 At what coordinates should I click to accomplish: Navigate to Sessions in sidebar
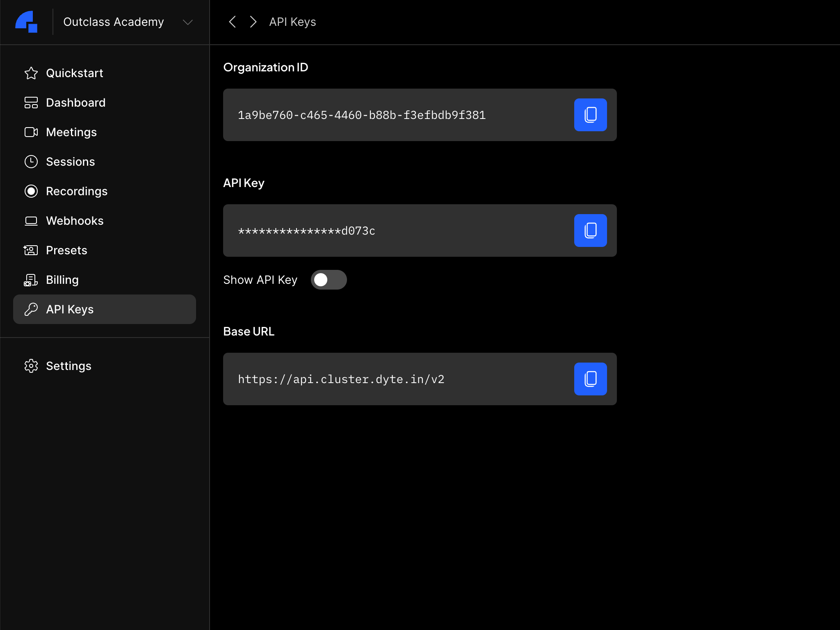(x=70, y=162)
